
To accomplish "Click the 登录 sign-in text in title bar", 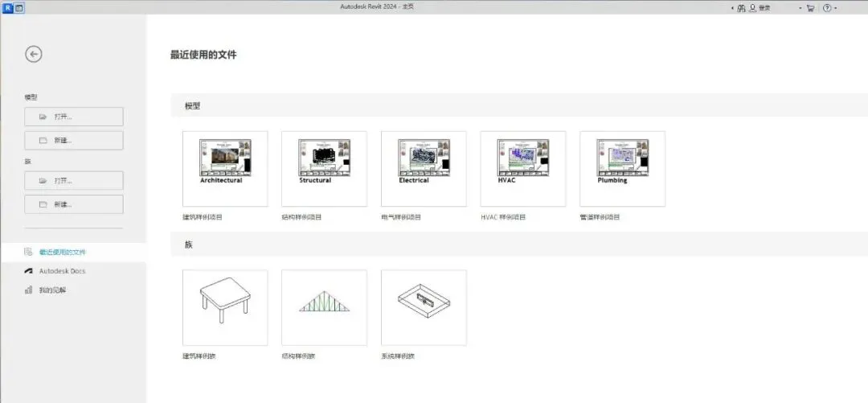I will point(764,8).
